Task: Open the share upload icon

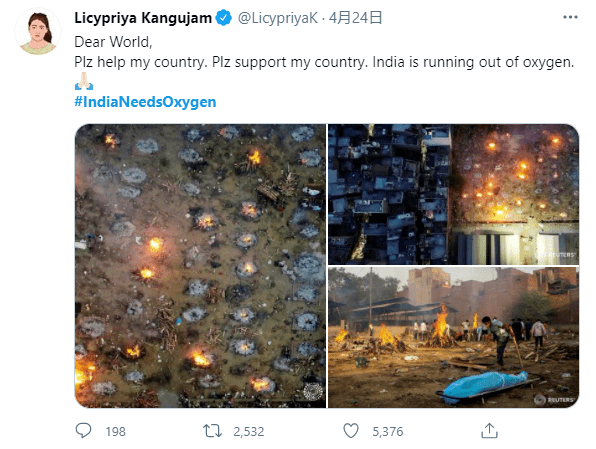Action: pyautogui.click(x=489, y=431)
